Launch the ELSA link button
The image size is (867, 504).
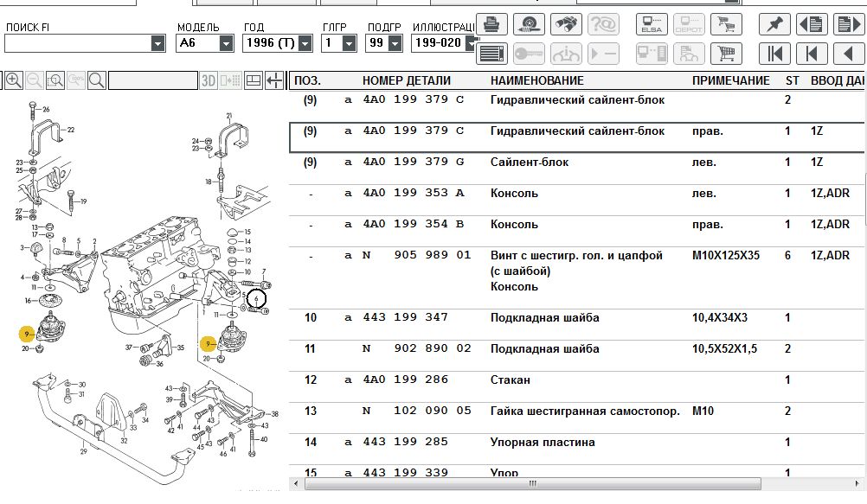click(x=652, y=23)
